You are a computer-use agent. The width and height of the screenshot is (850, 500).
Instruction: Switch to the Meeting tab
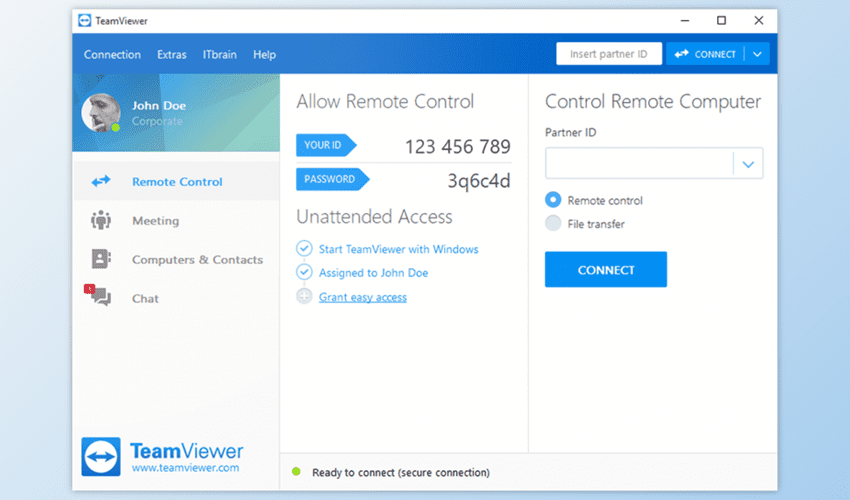click(176, 221)
